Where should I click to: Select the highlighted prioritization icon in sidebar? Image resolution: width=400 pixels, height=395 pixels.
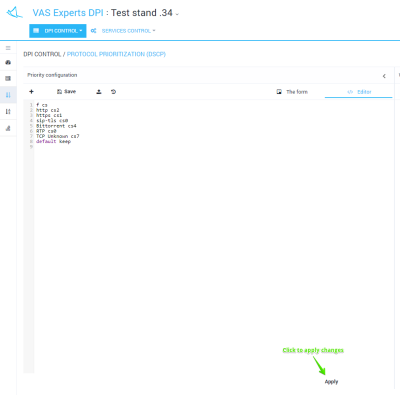[x=8, y=95]
